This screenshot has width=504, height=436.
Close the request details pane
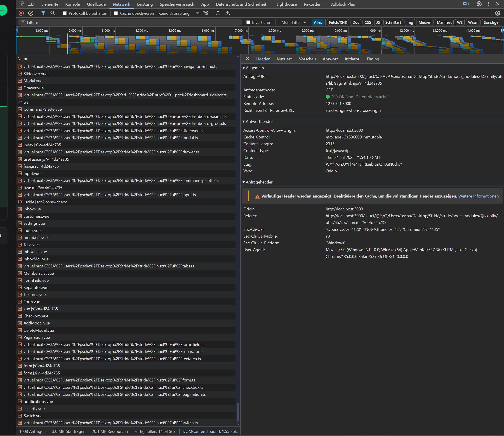click(247, 59)
